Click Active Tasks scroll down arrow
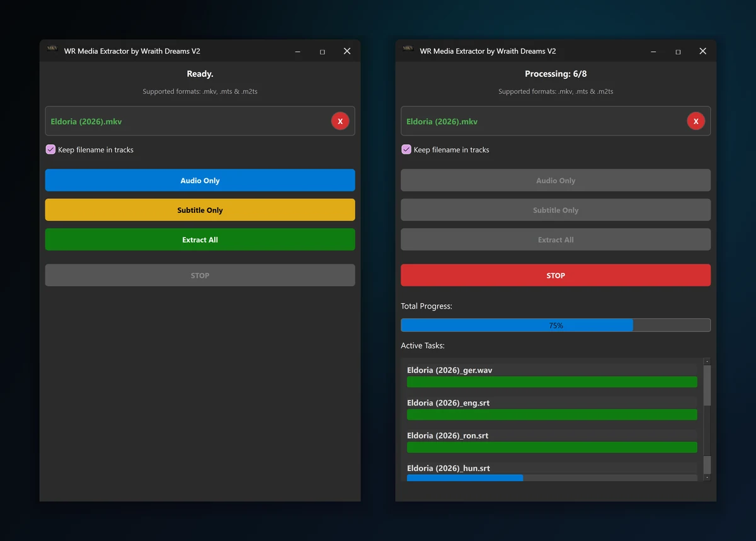 point(707,477)
